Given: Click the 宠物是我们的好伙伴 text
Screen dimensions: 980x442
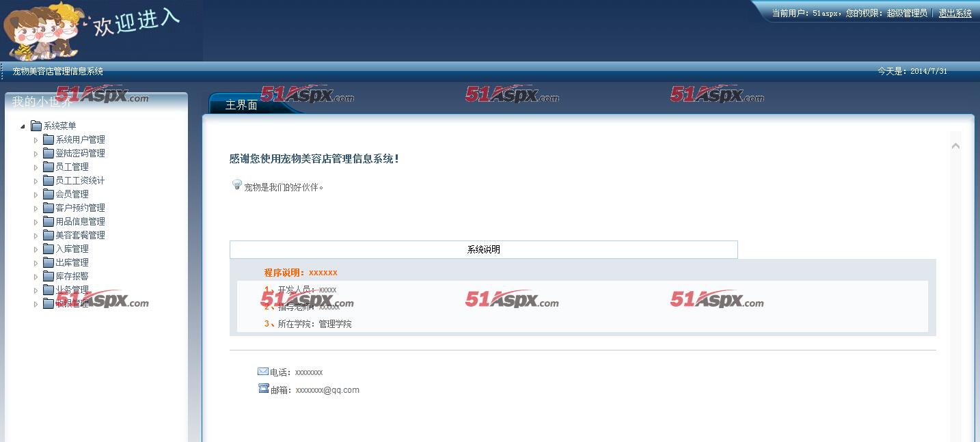Looking at the screenshot, I should click(284, 187).
